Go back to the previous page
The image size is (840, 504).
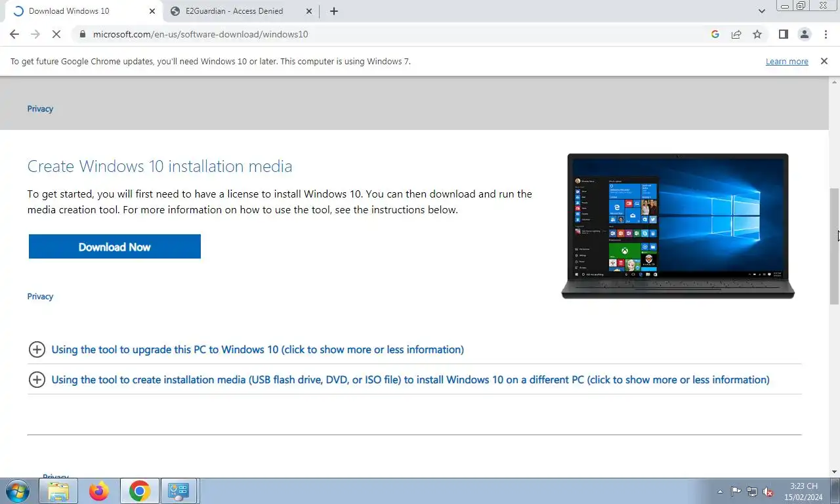[14, 34]
